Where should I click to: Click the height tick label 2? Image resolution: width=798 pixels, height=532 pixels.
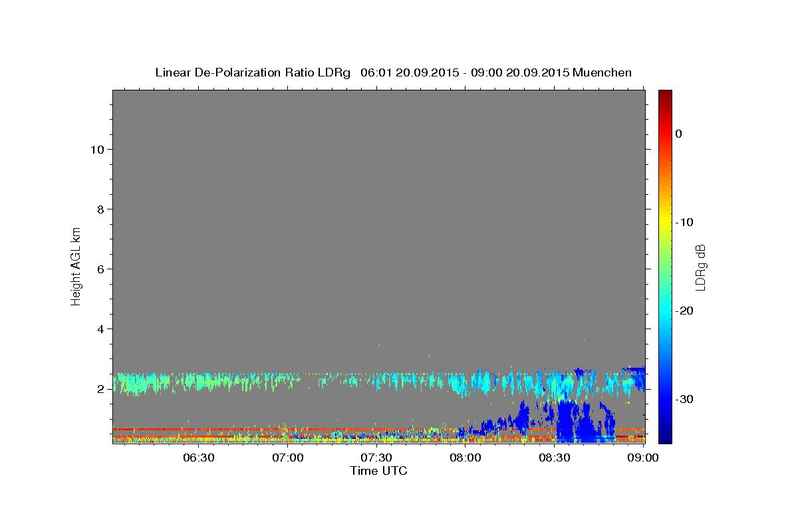click(99, 389)
